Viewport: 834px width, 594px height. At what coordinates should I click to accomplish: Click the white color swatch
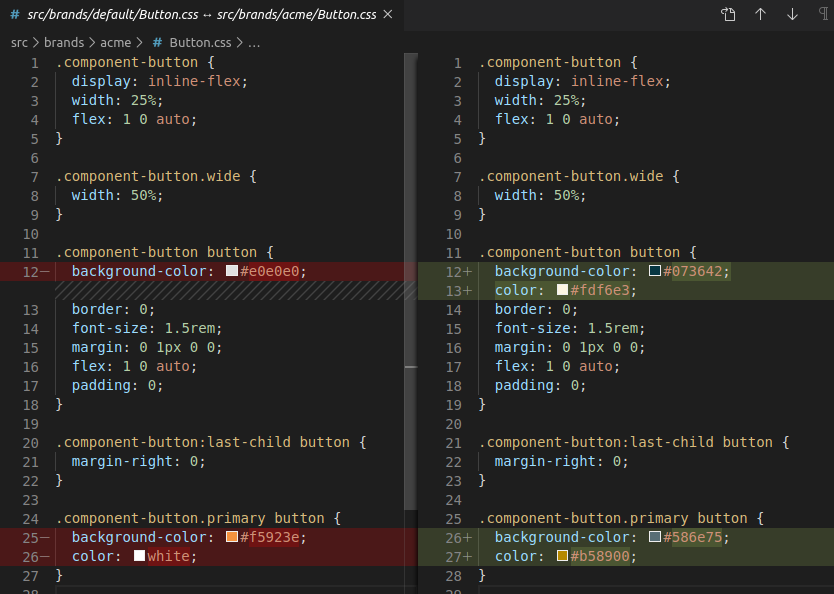click(139, 556)
